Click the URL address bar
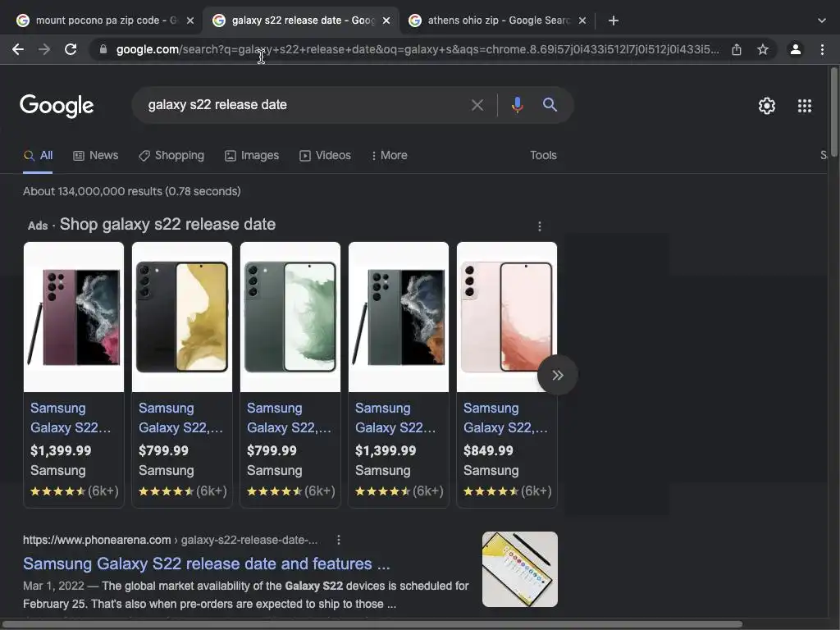This screenshot has height=630, width=840. pos(418,50)
